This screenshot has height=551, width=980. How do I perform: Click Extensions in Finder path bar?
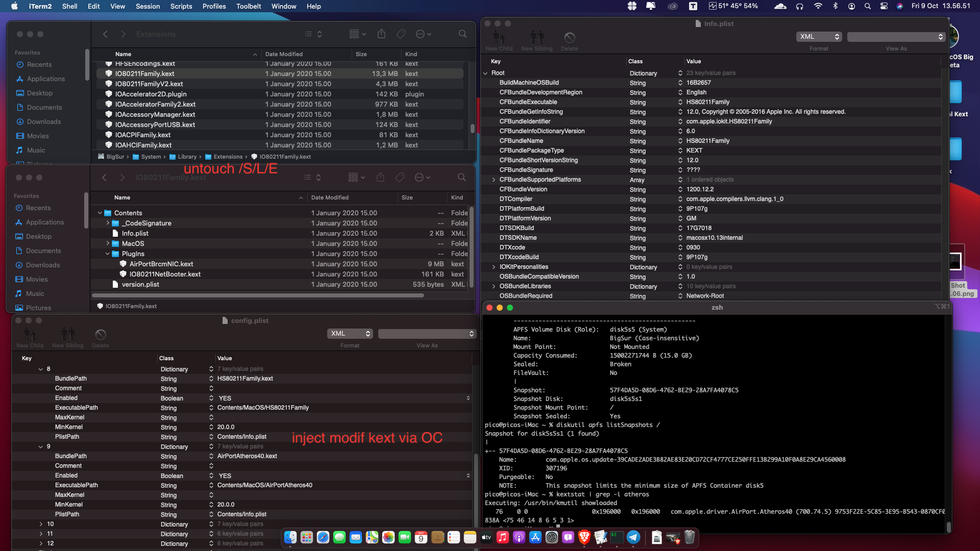point(228,157)
